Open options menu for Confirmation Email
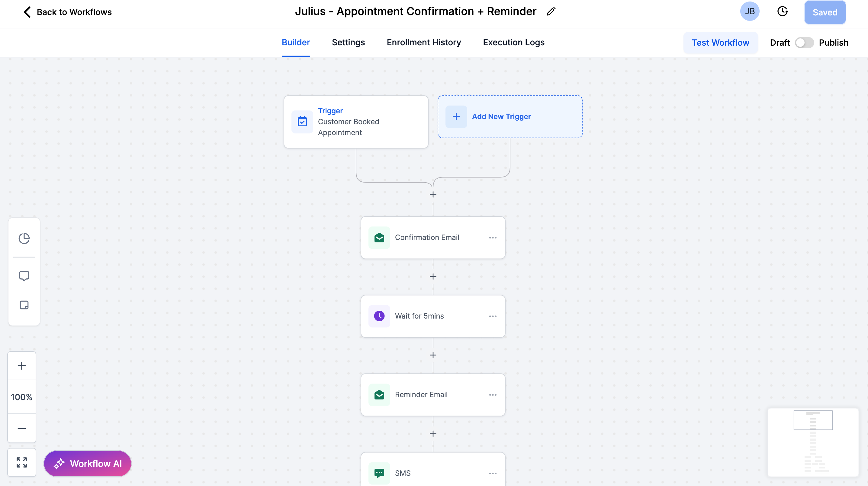868x486 pixels. point(493,238)
